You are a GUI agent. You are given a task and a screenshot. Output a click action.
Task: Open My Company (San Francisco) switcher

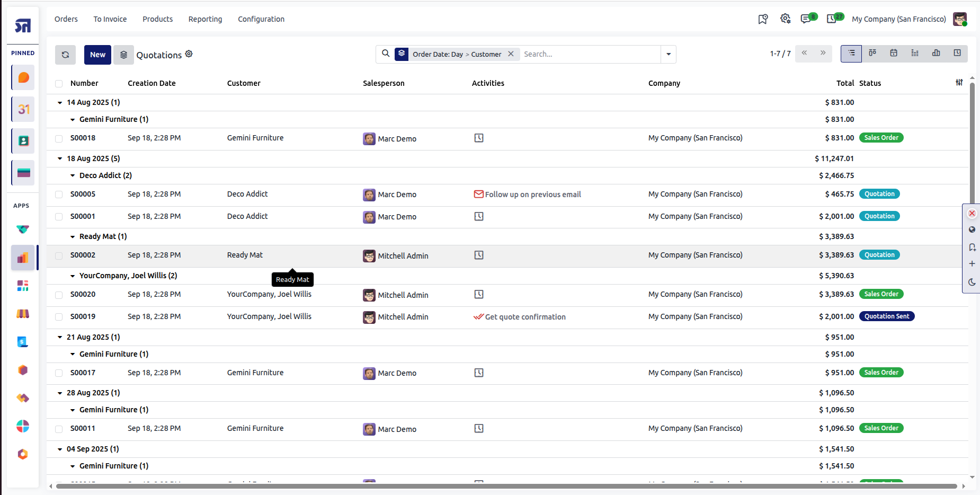pos(899,19)
